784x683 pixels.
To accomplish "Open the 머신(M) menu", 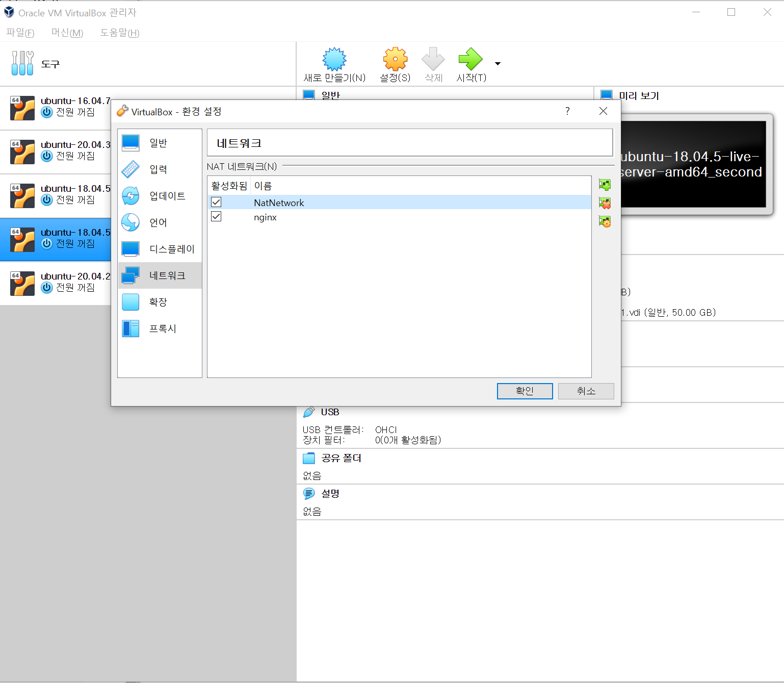I will pyautogui.click(x=67, y=33).
